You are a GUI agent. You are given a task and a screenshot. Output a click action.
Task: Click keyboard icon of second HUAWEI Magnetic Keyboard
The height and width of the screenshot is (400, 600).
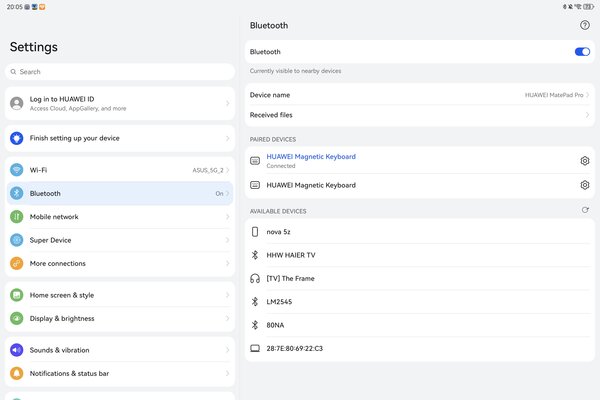[x=255, y=185]
